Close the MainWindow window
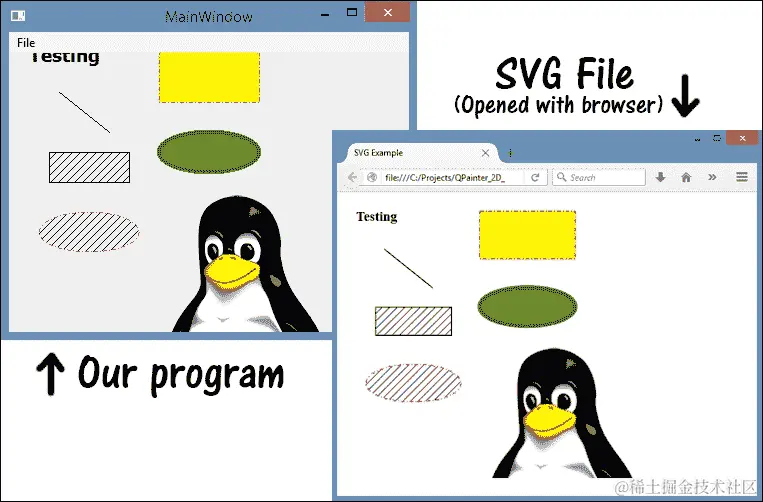This screenshot has width=763, height=502. click(x=387, y=12)
